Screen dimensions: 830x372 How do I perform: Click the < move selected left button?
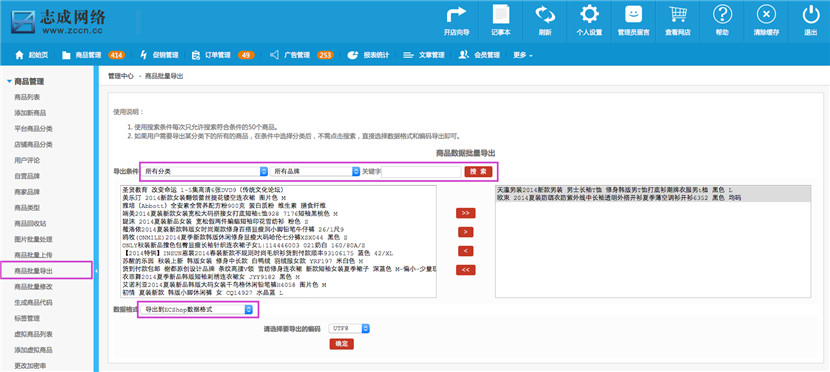tap(466, 251)
